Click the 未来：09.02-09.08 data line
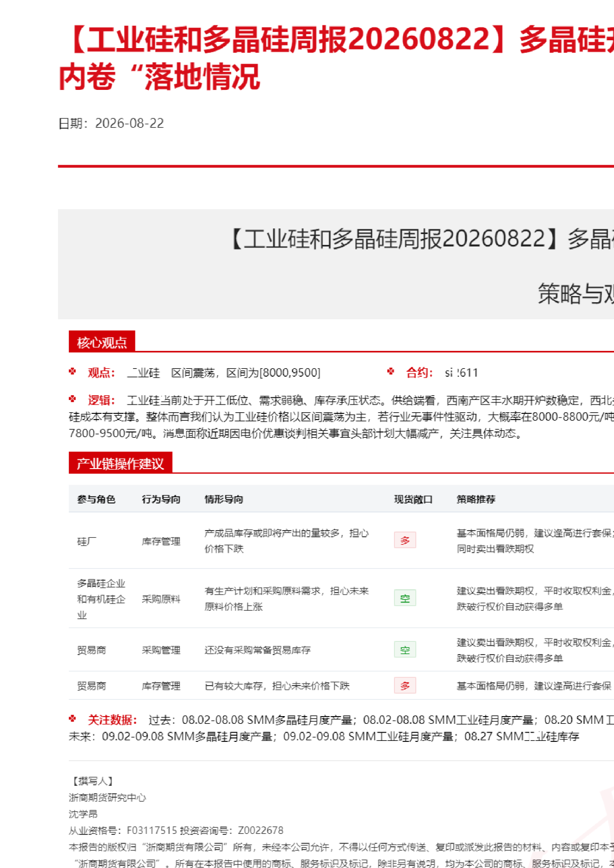Image resolution: width=614 pixels, height=868 pixels. coord(324,736)
